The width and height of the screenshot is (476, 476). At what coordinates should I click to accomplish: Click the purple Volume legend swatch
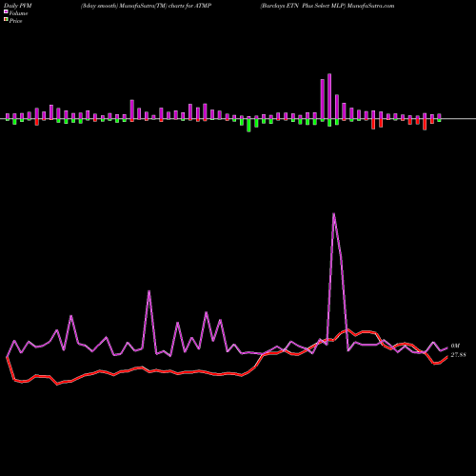point(6,11)
